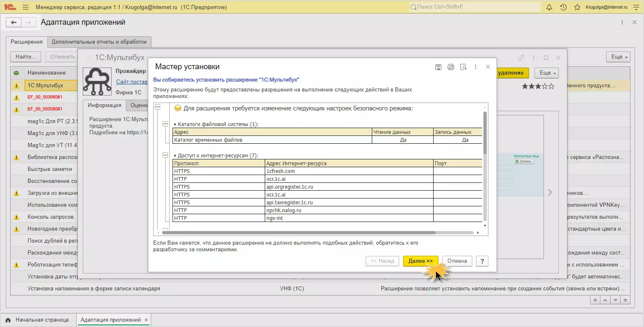Open the Еще dropdown at far right
Screen dimensions: 644x327
tap(618, 57)
